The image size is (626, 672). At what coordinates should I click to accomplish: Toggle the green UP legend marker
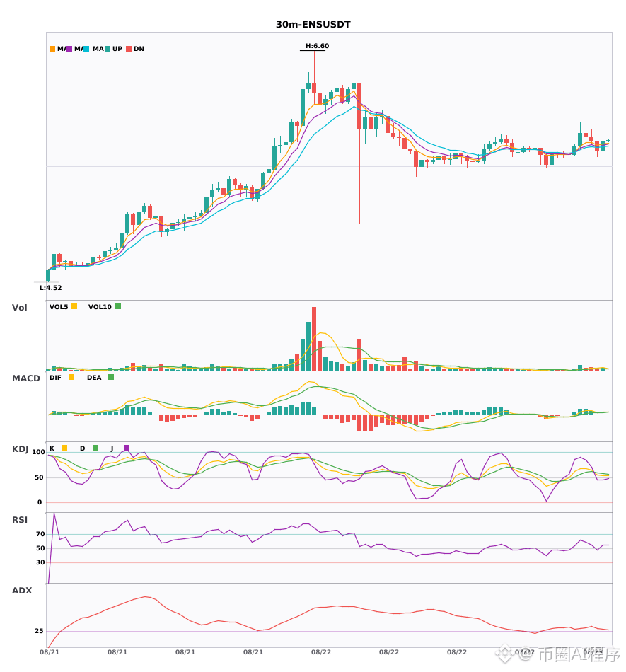click(x=108, y=49)
